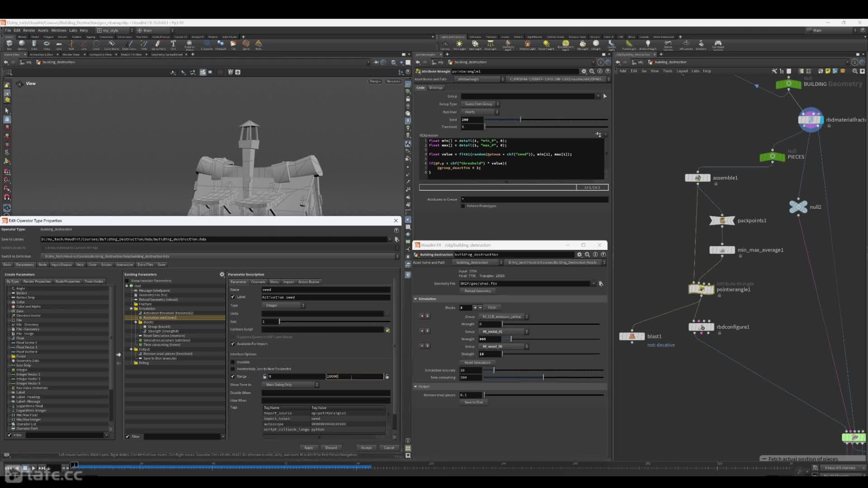Select the Box shelf tool
This screenshot has width=868, height=488.
click(9, 45)
